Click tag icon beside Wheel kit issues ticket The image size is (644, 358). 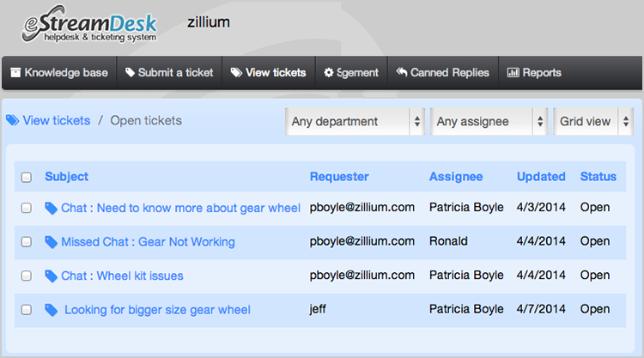51,276
